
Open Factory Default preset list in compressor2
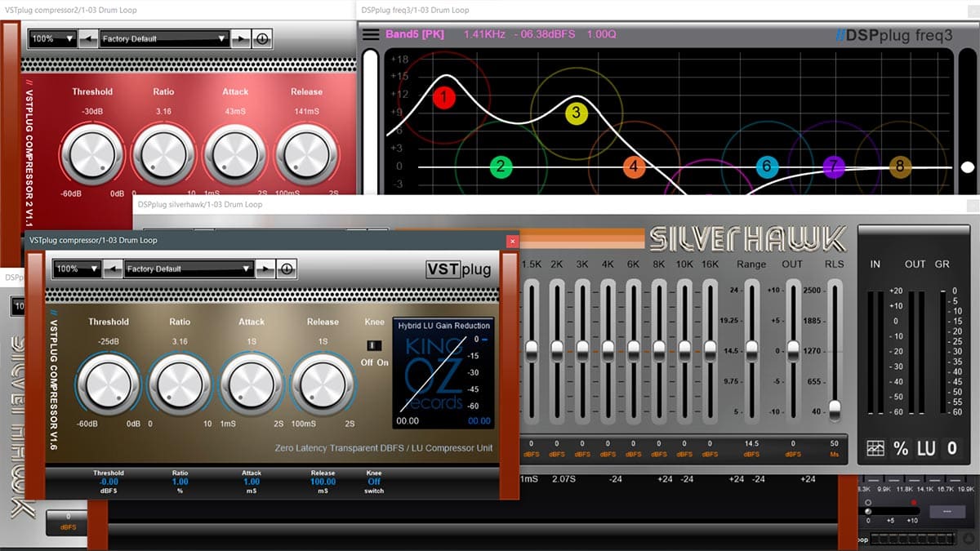coord(164,38)
